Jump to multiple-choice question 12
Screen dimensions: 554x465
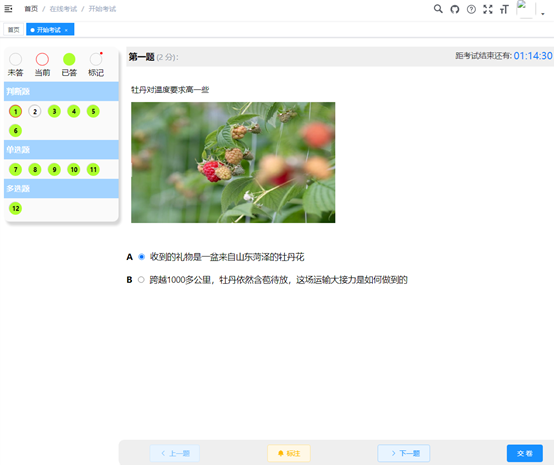tap(16, 208)
